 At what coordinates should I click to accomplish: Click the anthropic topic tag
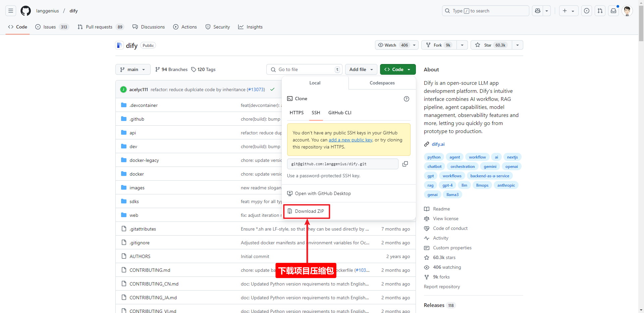tap(506, 185)
